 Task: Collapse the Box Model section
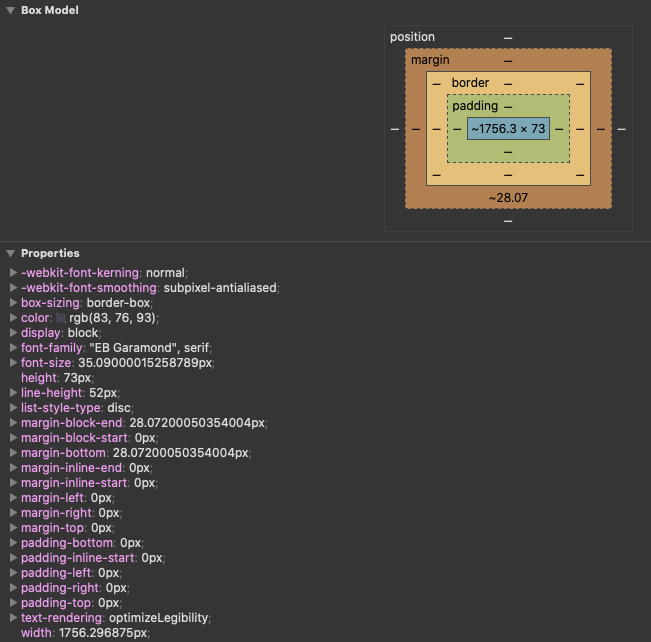[11, 10]
